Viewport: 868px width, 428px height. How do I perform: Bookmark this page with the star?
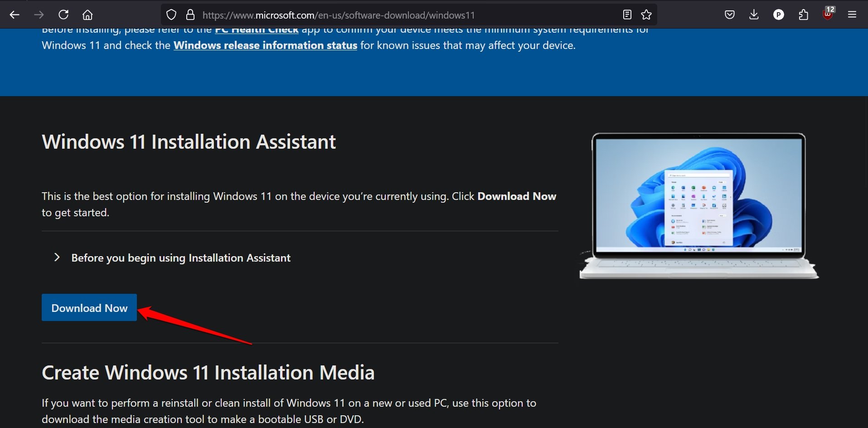click(x=646, y=15)
